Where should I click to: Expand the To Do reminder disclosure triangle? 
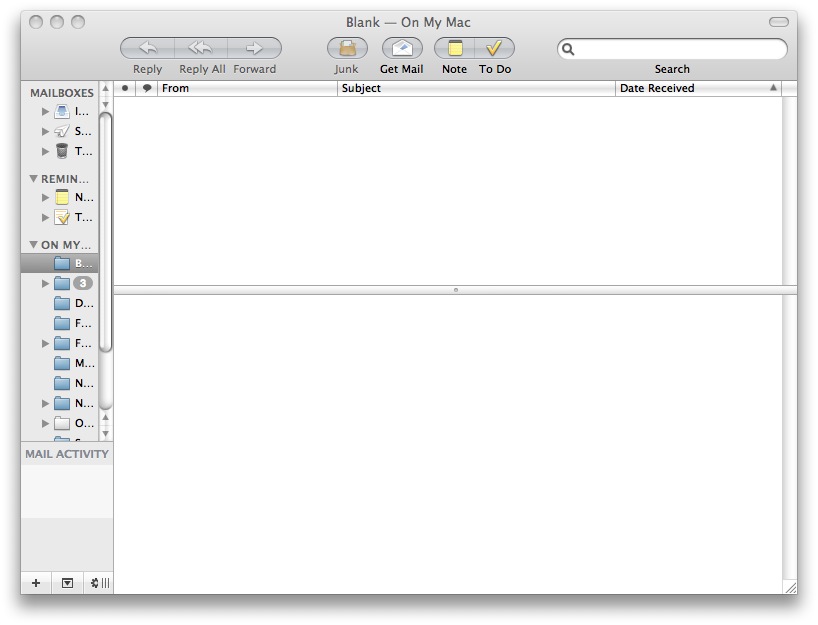coord(45,217)
